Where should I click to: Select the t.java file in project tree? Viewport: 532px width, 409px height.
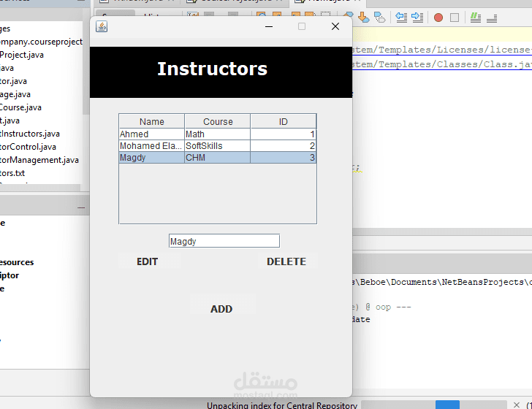click(x=9, y=121)
